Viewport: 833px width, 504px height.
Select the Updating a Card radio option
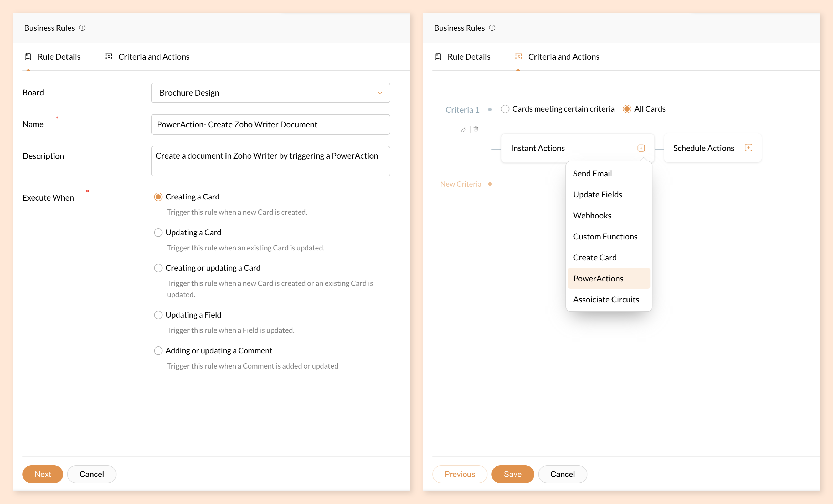(158, 232)
